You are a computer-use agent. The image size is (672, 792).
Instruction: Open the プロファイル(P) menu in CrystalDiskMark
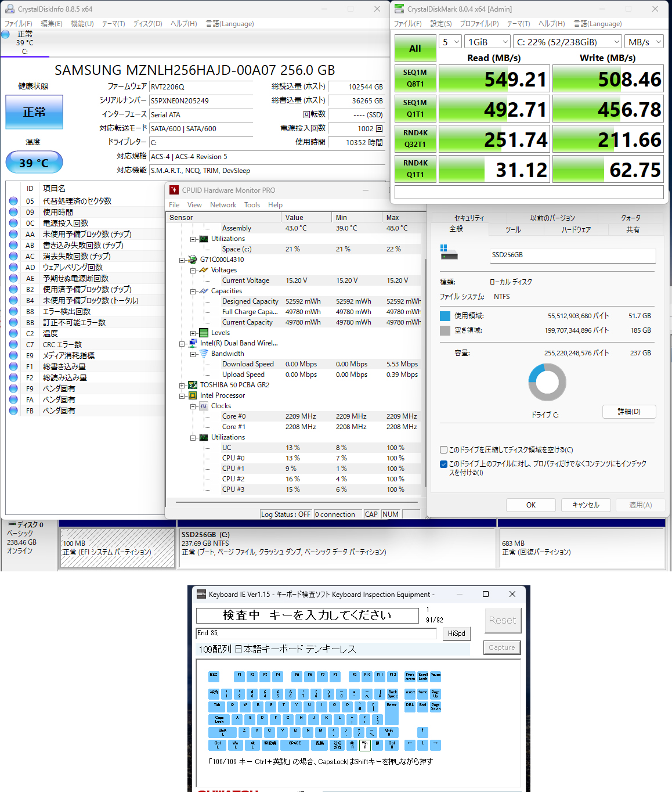[479, 24]
